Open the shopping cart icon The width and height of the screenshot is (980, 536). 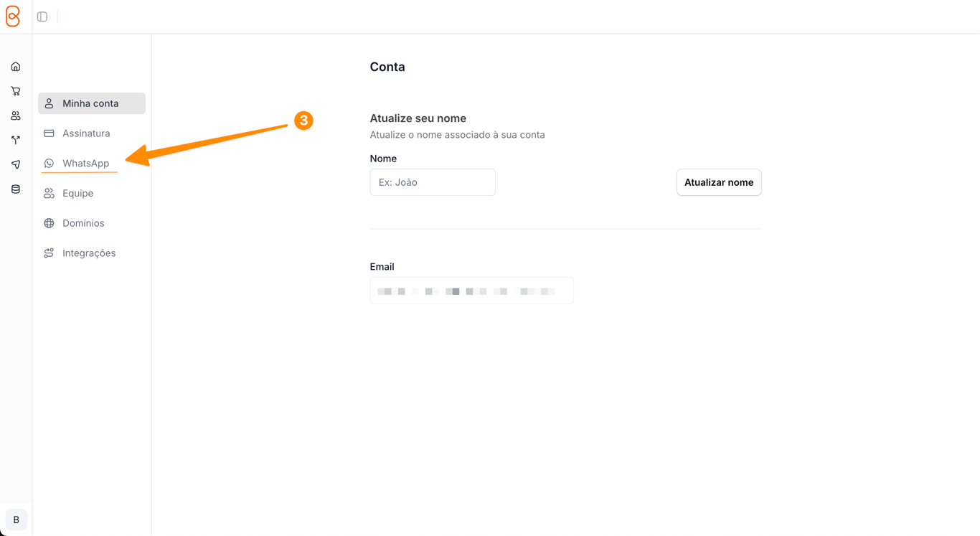click(x=16, y=91)
